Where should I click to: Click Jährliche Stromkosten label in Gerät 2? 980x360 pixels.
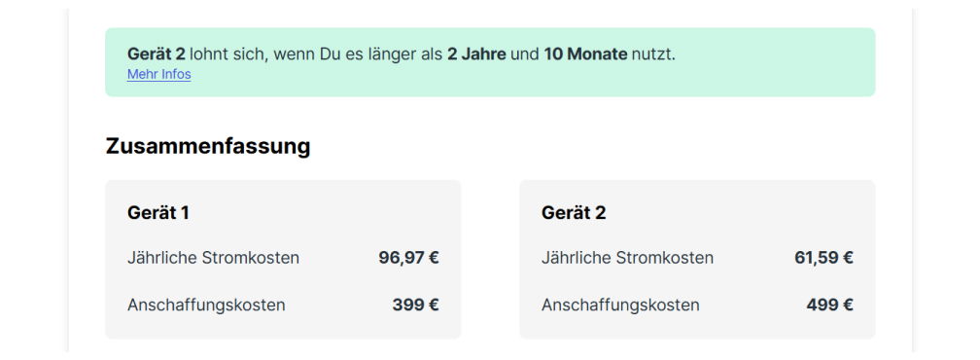point(627,258)
